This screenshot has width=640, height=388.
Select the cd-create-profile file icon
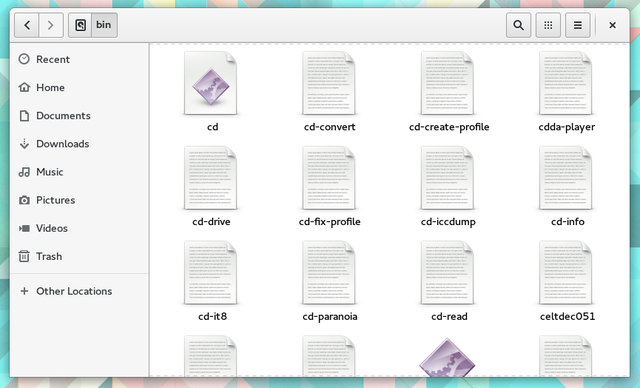coord(447,83)
